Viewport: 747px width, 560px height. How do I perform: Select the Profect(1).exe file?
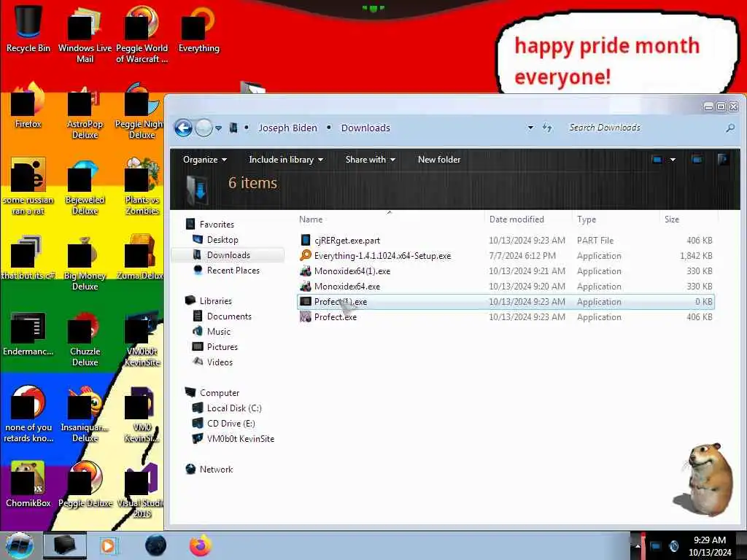506,301
